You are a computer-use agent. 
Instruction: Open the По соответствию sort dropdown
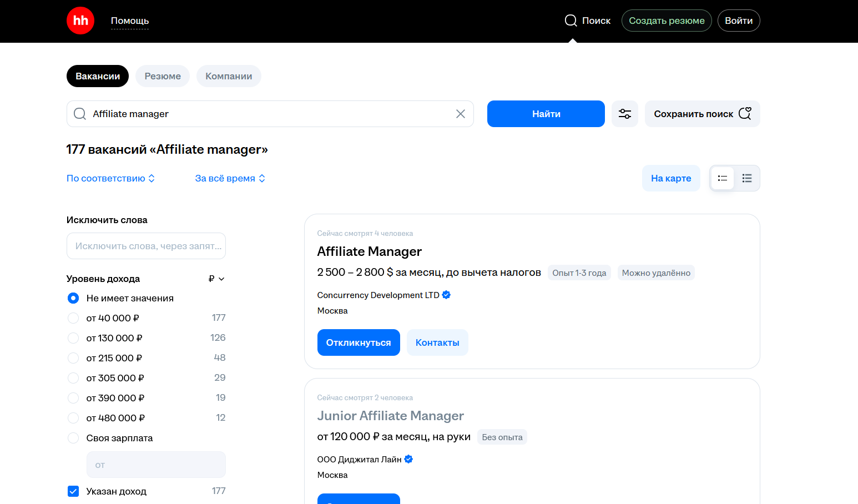point(111,178)
